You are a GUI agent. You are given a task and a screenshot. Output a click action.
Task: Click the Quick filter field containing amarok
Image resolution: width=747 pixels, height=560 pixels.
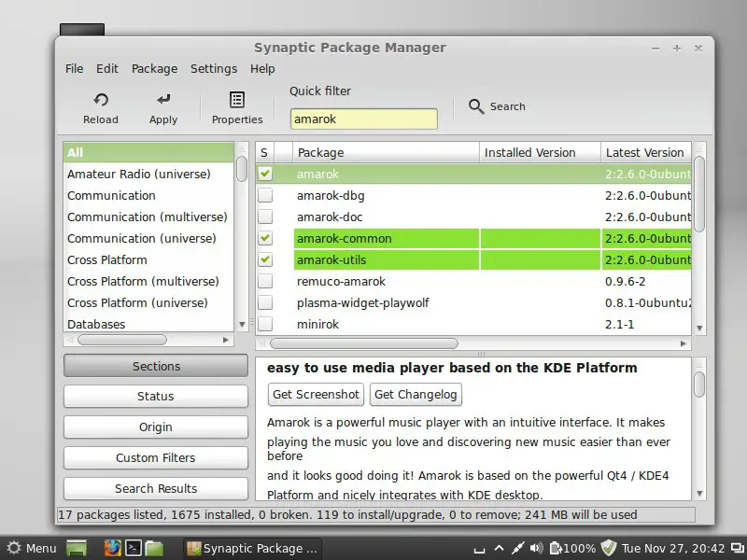(x=363, y=119)
